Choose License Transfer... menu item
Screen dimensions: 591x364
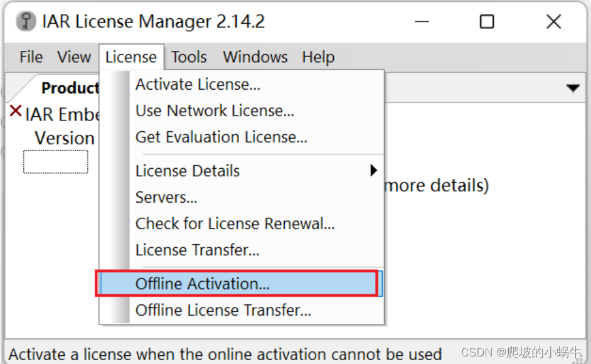[242, 250]
